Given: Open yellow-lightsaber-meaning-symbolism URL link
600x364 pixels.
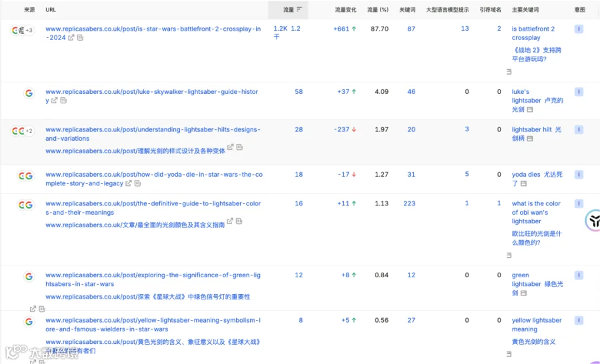Looking at the screenshot, I should coord(153,325).
